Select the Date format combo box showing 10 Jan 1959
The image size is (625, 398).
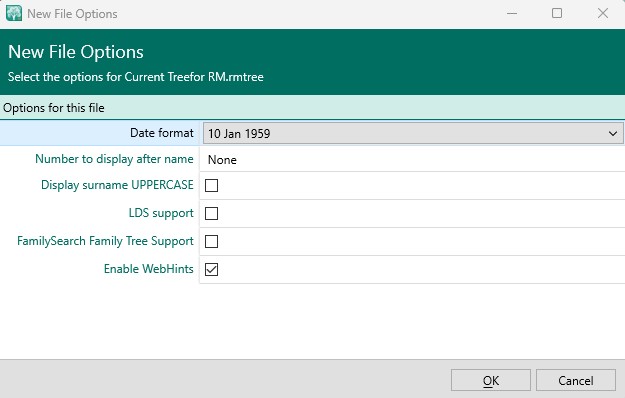tap(413, 133)
